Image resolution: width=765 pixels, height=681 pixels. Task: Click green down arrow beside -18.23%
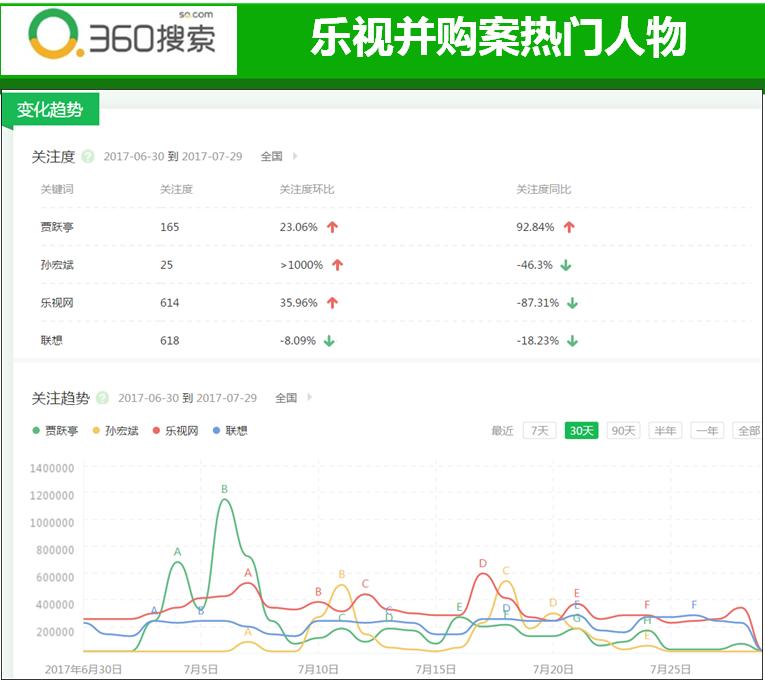click(x=572, y=340)
